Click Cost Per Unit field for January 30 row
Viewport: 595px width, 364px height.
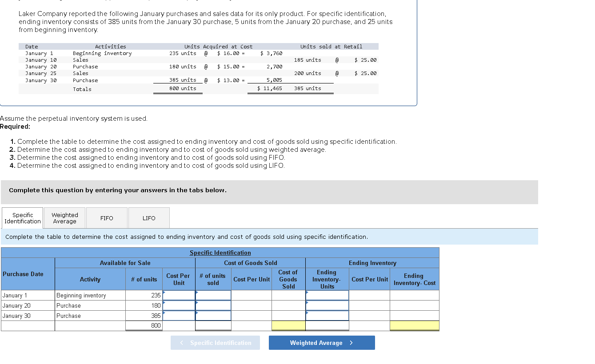click(x=178, y=316)
